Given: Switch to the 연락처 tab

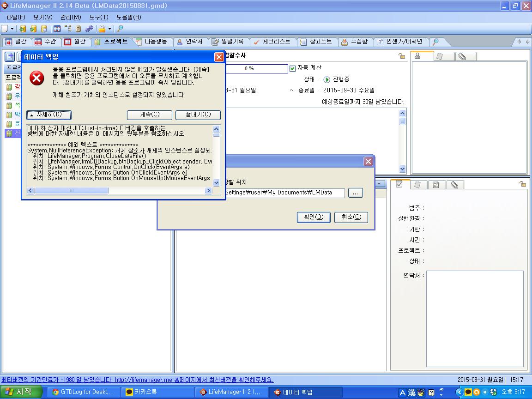Looking at the screenshot, I should click(190, 42).
